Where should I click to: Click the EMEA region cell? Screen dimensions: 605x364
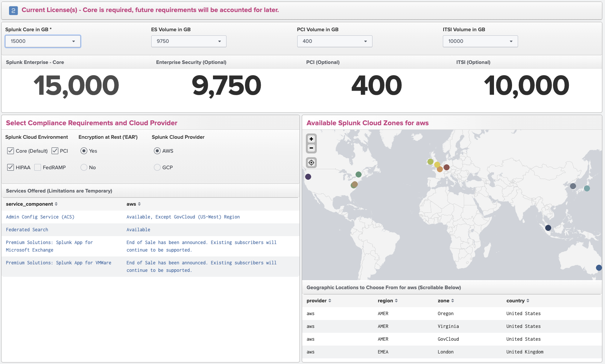383,352
